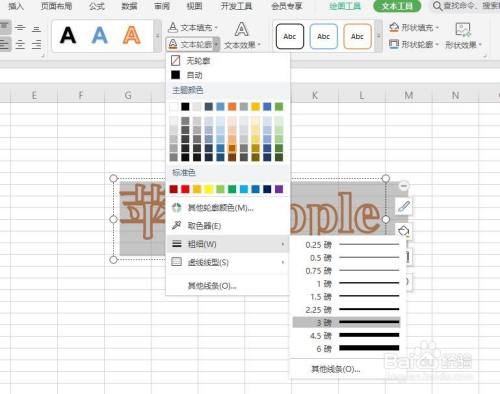500x394 pixels.
Task: Open the 会员专享 ribbon tab
Action: click(x=287, y=6)
